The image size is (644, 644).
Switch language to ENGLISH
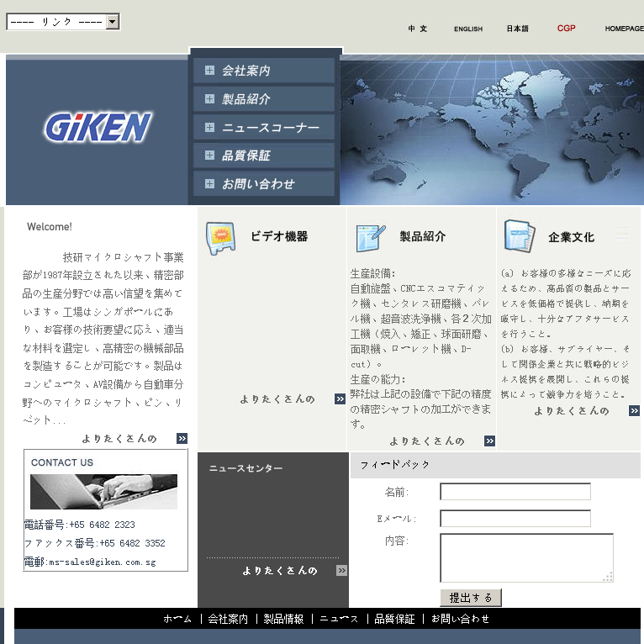(x=468, y=29)
